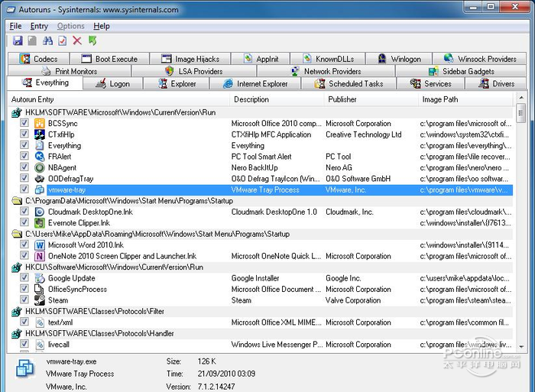Open the Winsock Providers tab
Viewport: 535px width, 392px height.
pos(479,59)
